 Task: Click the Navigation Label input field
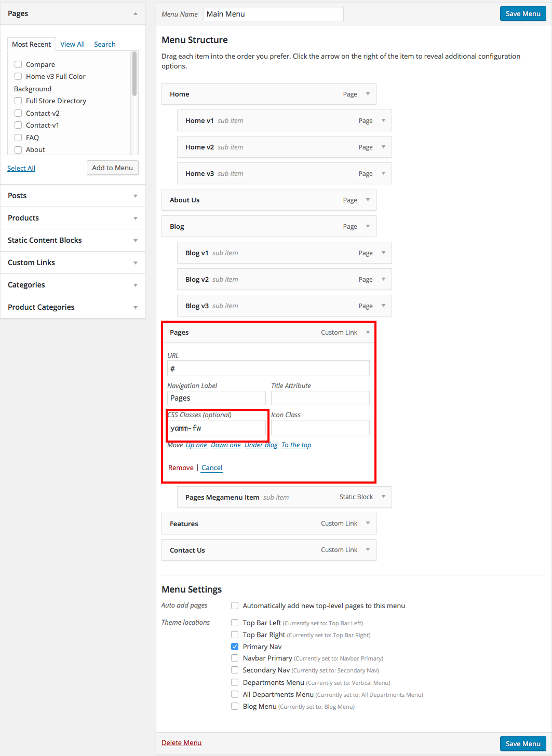[x=217, y=398]
